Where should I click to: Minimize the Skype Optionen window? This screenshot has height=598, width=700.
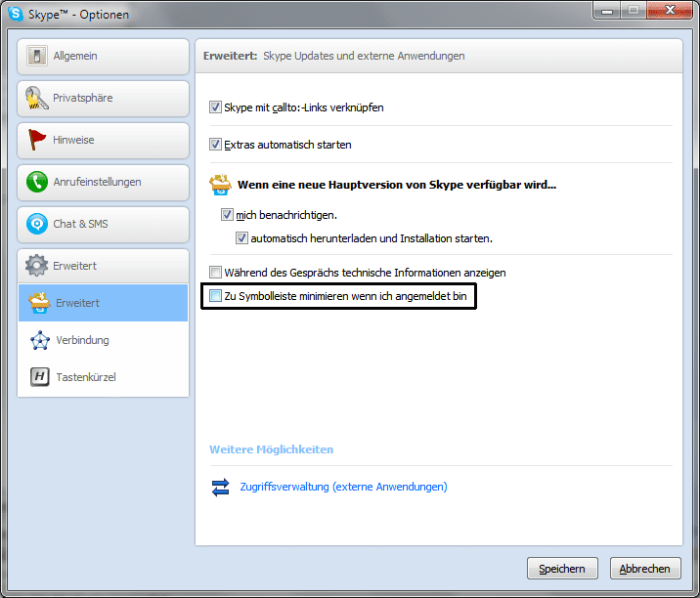click(x=607, y=11)
